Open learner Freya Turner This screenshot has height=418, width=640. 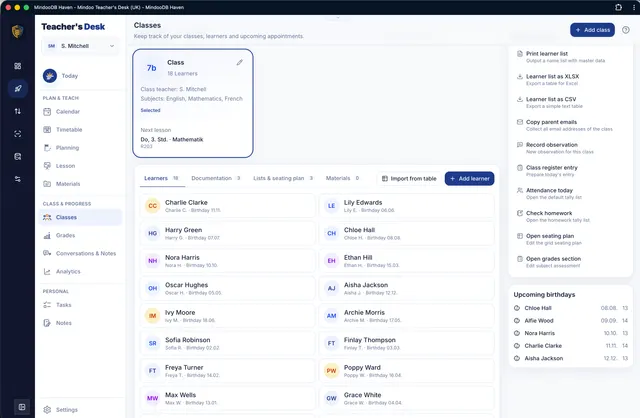[x=228, y=371]
